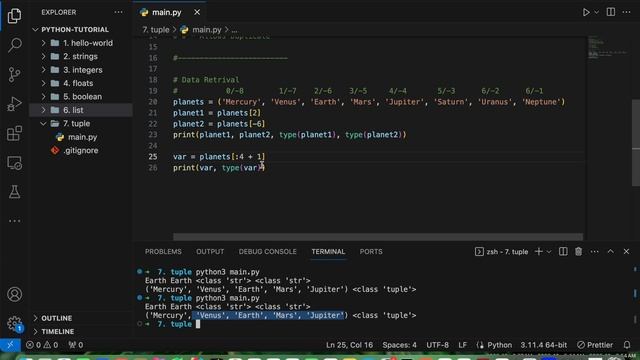The height and width of the screenshot is (360, 640).
Task: Show additional activity bar views
Action: [x=15, y=221]
